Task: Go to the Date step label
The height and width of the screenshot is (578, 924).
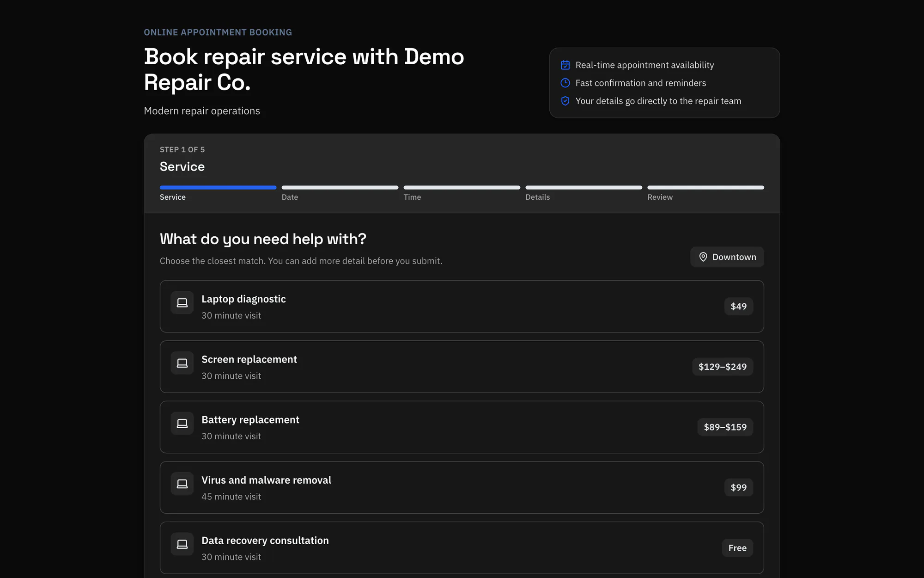Action: click(290, 197)
